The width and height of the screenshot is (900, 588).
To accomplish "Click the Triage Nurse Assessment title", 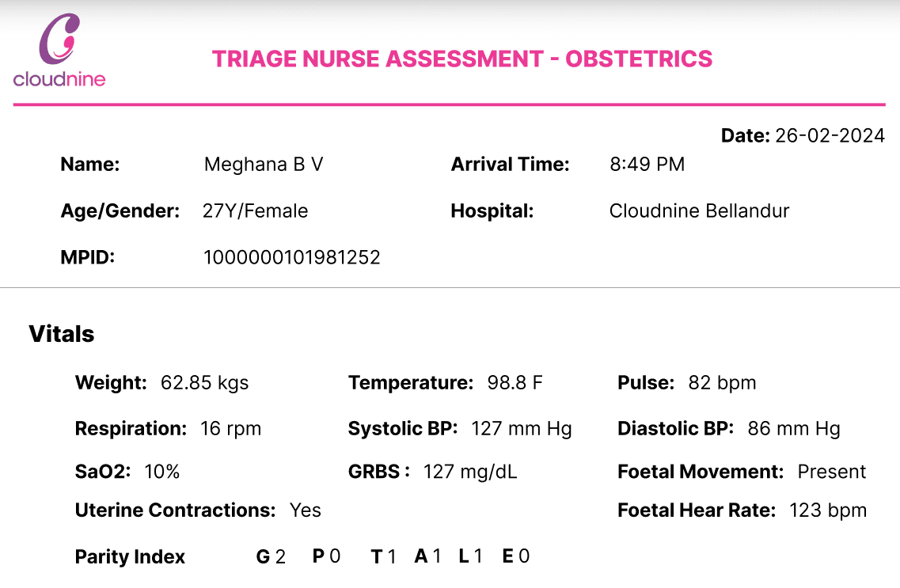I will click(x=462, y=59).
